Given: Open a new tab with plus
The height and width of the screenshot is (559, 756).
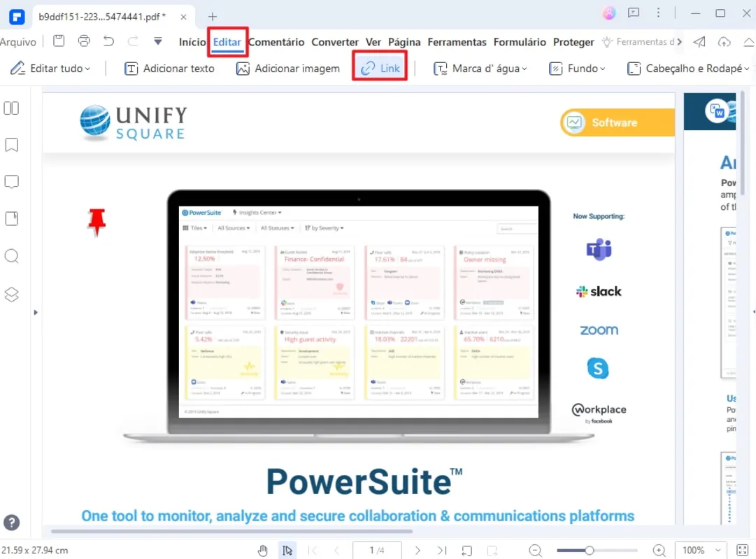Looking at the screenshot, I should coord(212,17).
